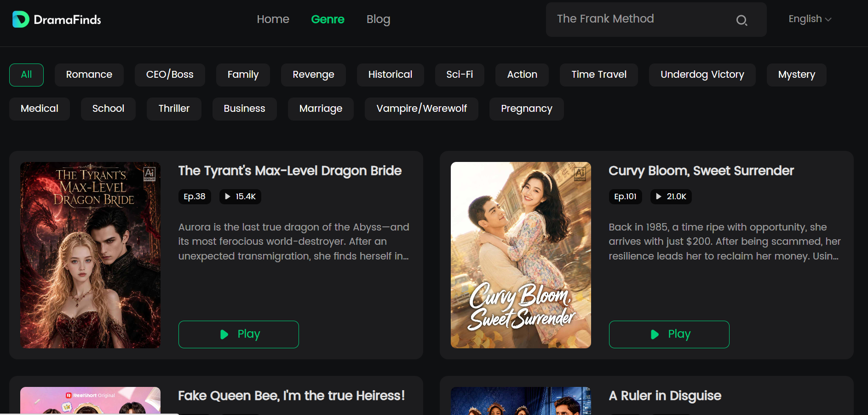Open The Tyrant's Max-Level Dragon Bride poster
This screenshot has width=868, height=415.
point(90,255)
